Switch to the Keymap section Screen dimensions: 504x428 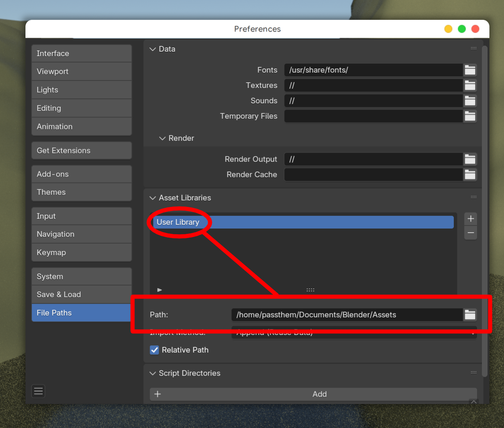pos(82,253)
